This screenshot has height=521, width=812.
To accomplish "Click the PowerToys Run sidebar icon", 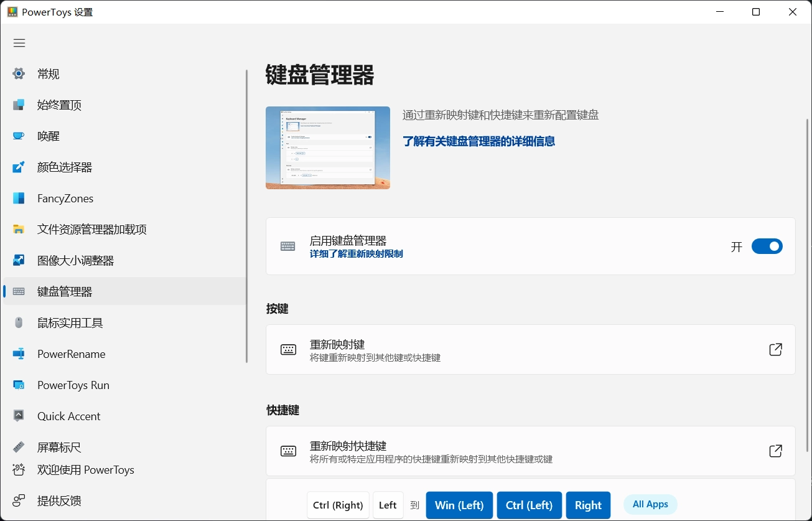I will tap(19, 385).
